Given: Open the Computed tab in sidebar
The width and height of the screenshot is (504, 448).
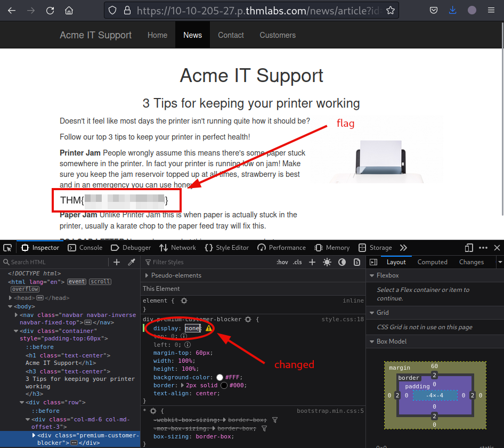Looking at the screenshot, I should tap(432, 262).
